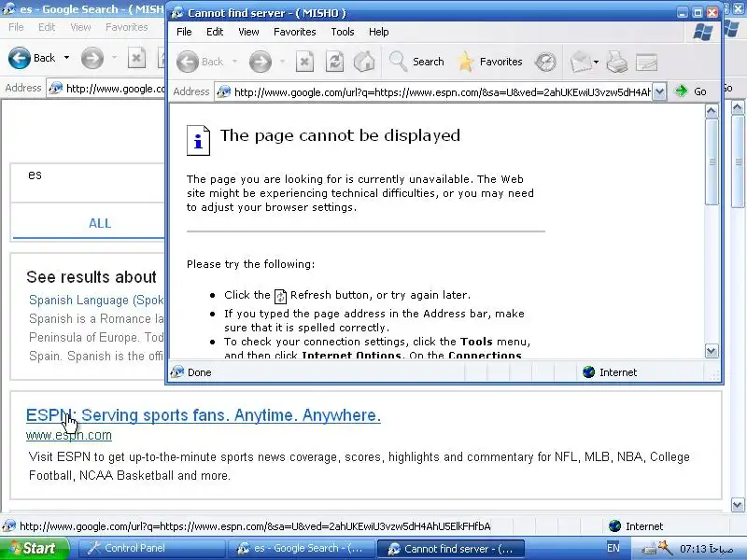Click scroll down arrow in front window
Screen dimensions: 747x560
(712, 351)
